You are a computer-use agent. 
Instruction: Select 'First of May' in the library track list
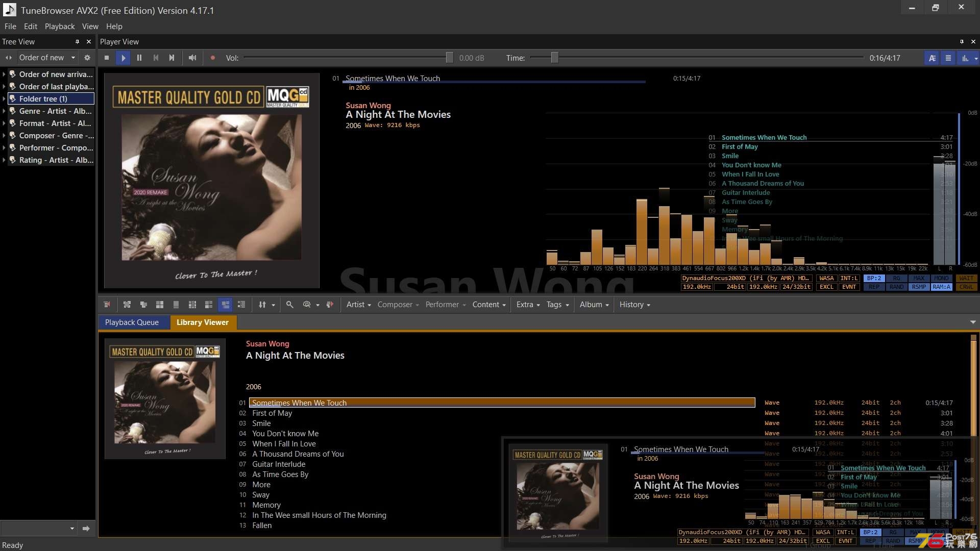click(x=272, y=413)
